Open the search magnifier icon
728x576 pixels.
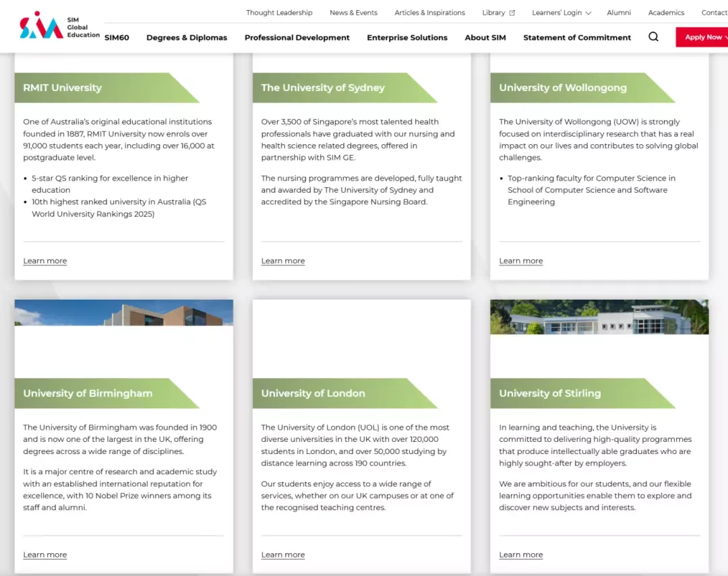653,37
